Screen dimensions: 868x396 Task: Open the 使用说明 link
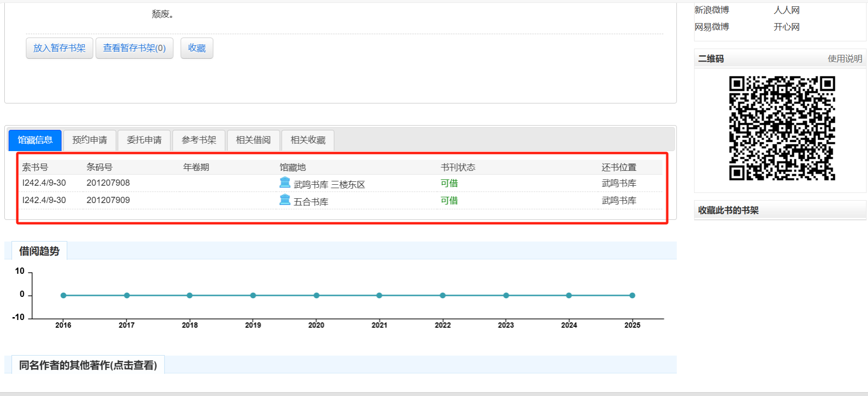click(x=844, y=59)
